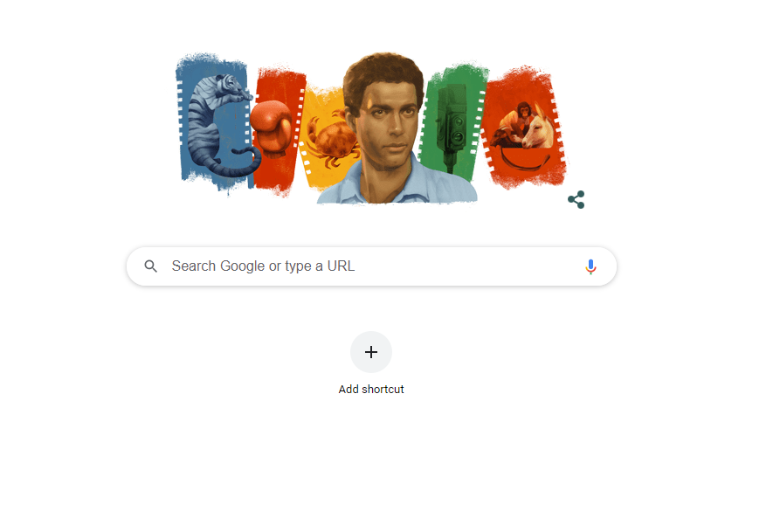
Task: Click the magnifying glass search icon
Action: (151, 266)
